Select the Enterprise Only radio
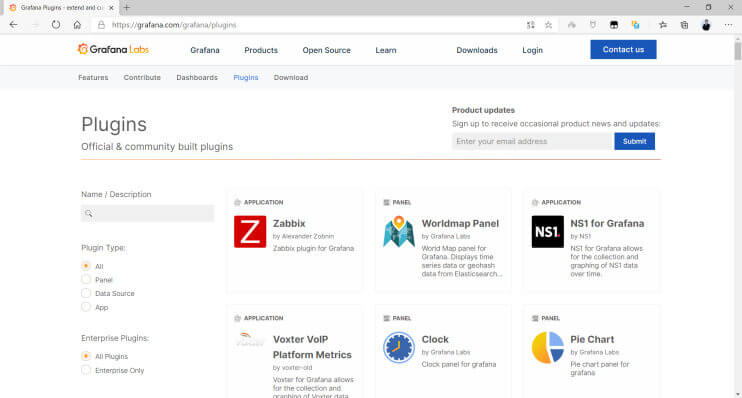742x398 pixels. [x=86, y=370]
